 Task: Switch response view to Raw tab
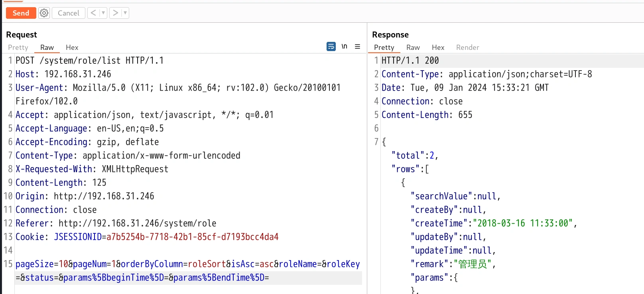pyautogui.click(x=413, y=47)
